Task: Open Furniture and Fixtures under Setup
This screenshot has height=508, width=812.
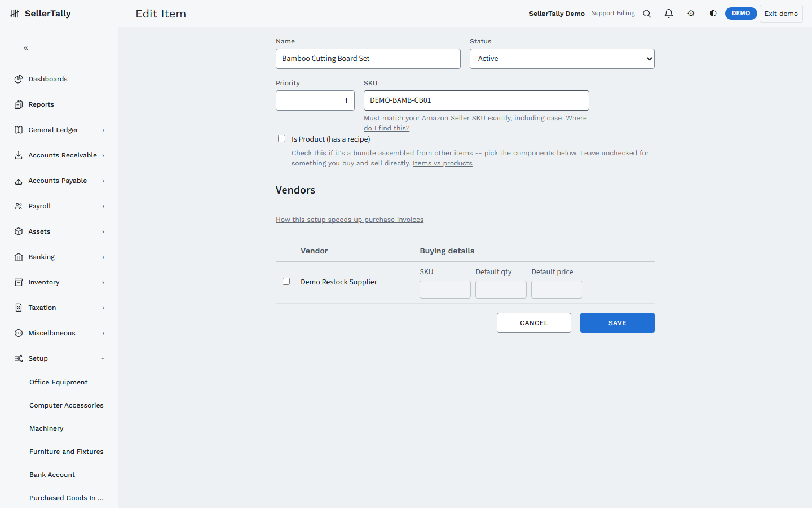Action: click(67, 452)
